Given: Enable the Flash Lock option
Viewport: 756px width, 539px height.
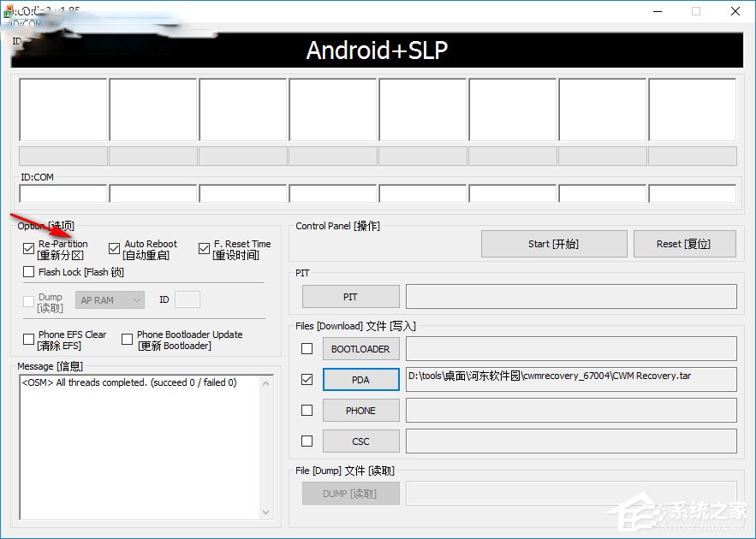Looking at the screenshot, I should pos(28,272).
